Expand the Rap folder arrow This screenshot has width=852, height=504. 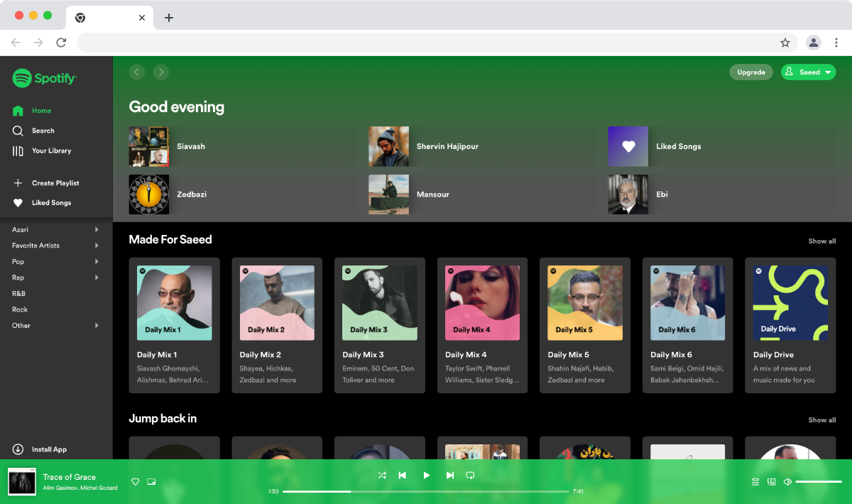(97, 278)
